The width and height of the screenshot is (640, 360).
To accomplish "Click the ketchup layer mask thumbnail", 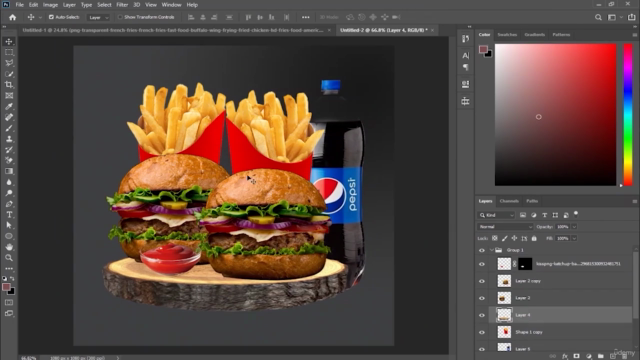I will point(525,264).
